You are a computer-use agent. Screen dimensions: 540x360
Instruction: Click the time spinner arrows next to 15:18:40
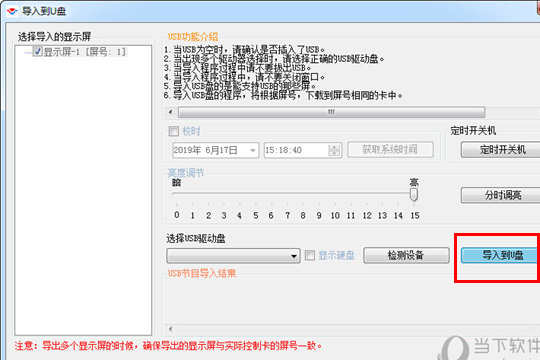click(334, 150)
